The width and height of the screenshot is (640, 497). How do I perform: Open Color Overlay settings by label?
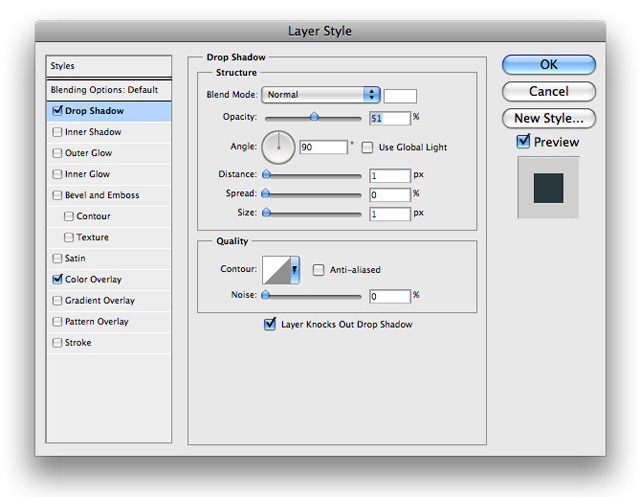pos(93,280)
